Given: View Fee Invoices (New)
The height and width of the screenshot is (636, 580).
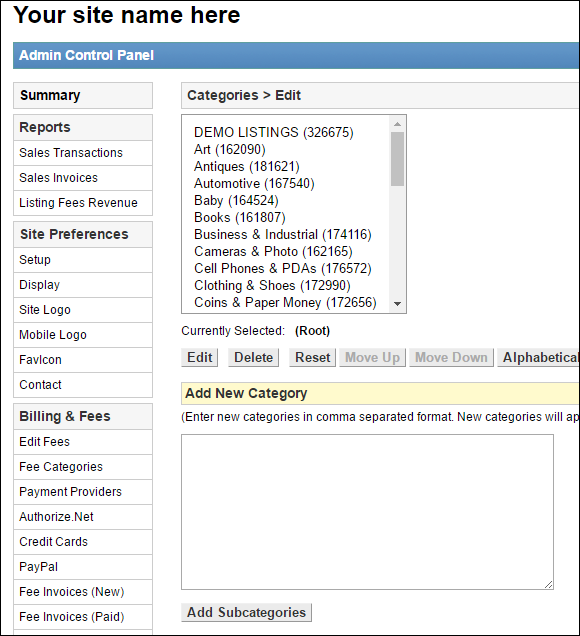Looking at the screenshot, I should click(83, 592).
